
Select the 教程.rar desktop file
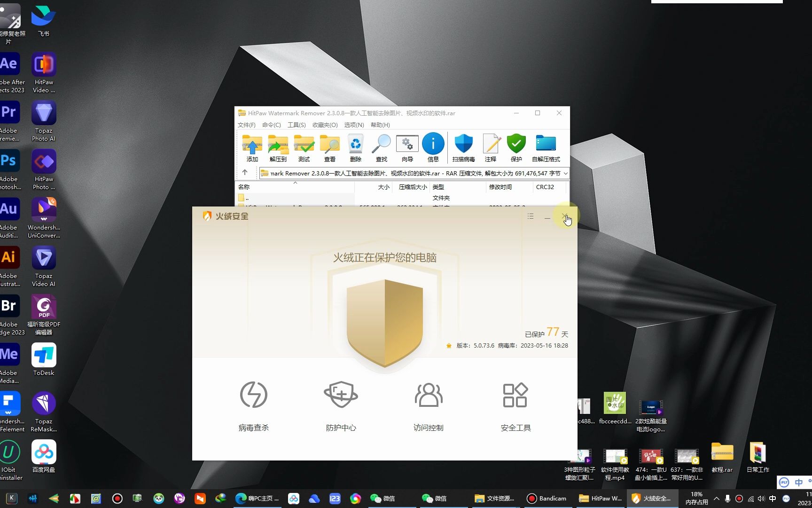point(722,458)
